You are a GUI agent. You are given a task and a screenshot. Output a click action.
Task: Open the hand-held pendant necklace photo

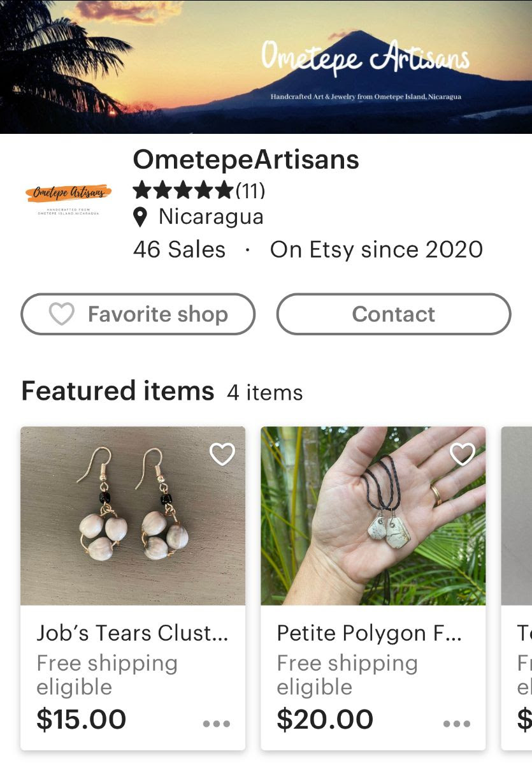373,515
